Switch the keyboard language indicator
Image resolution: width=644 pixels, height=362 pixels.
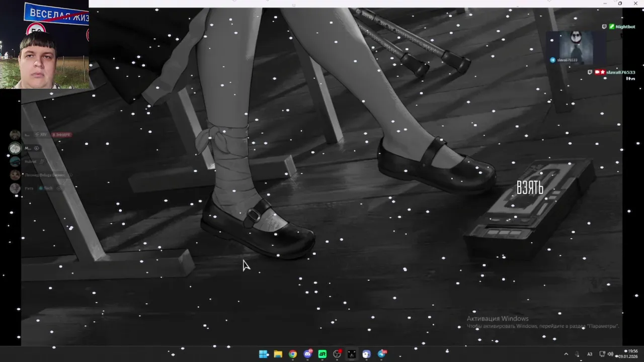coord(590,354)
